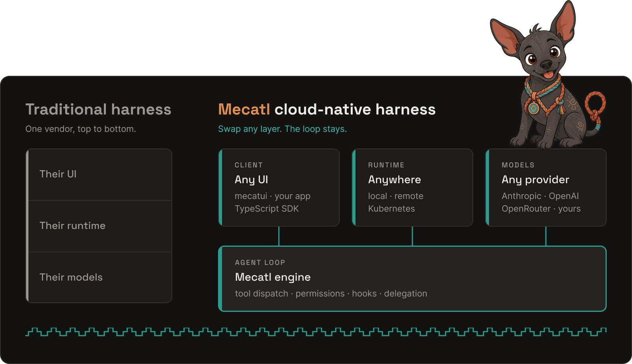
Task: Click 'tool dispatch · permissions · hooks · delegation' line
Action: click(x=331, y=294)
